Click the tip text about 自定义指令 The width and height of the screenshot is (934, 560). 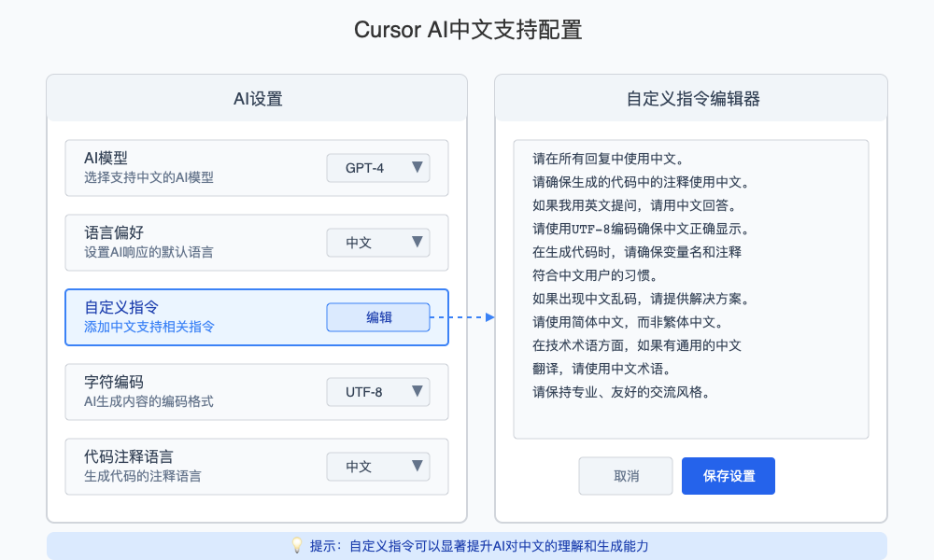(479, 546)
